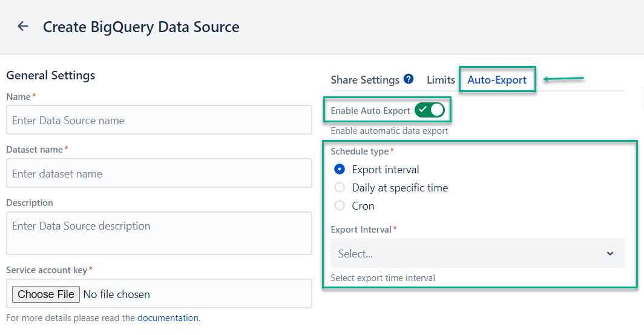Click the No file chosen text

[117, 294]
